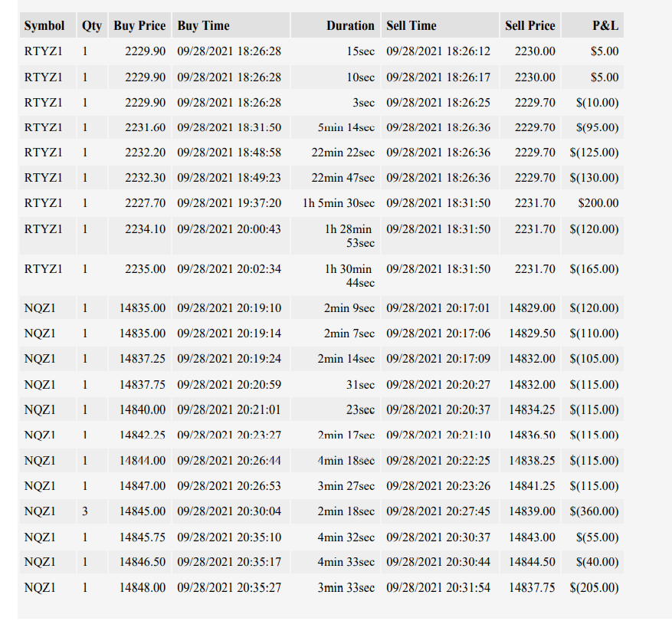This screenshot has width=672, height=631.
Task: Click the $(360.00) loss cell
Action: (593, 511)
